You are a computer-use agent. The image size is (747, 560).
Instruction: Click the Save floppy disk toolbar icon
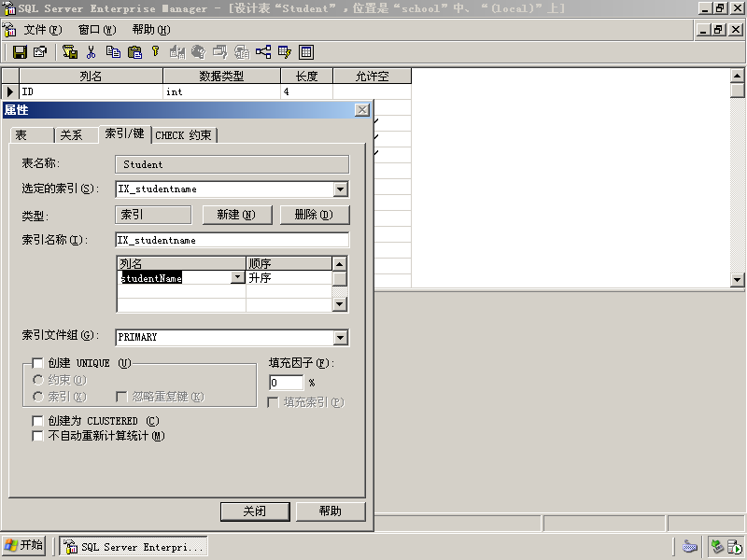(20, 52)
